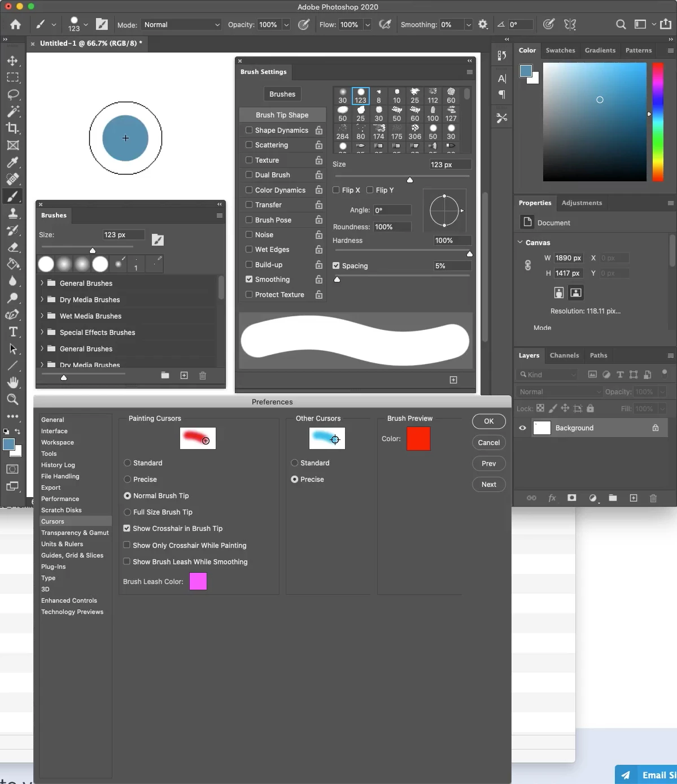Select the Rectangular Marquee tool
The height and width of the screenshot is (784, 677).
pyautogui.click(x=12, y=77)
